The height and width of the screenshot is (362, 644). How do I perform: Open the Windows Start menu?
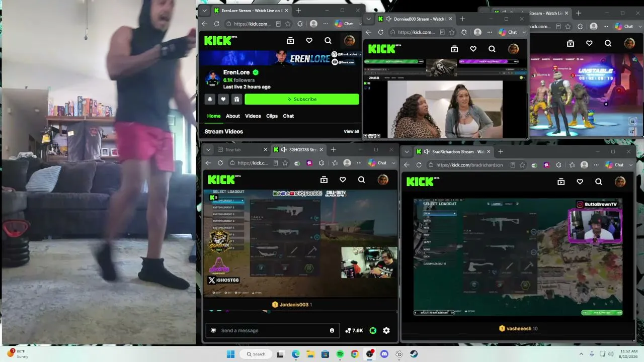coord(231,354)
